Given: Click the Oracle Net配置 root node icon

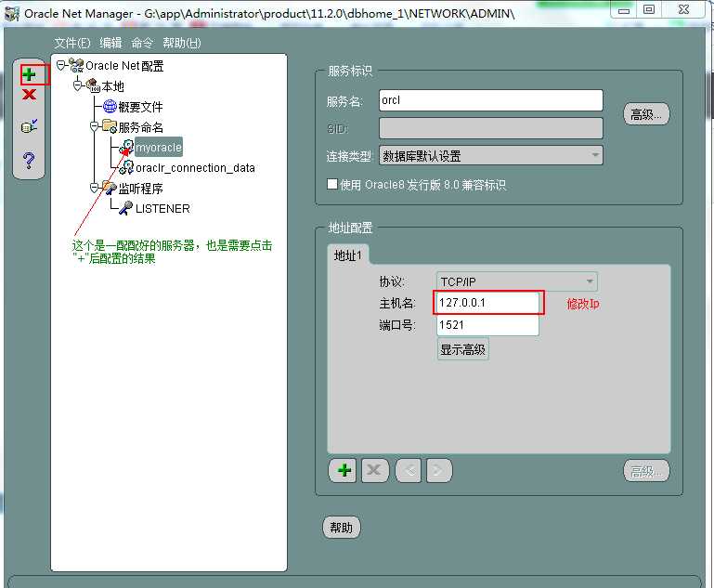Looking at the screenshot, I should click(x=76, y=66).
